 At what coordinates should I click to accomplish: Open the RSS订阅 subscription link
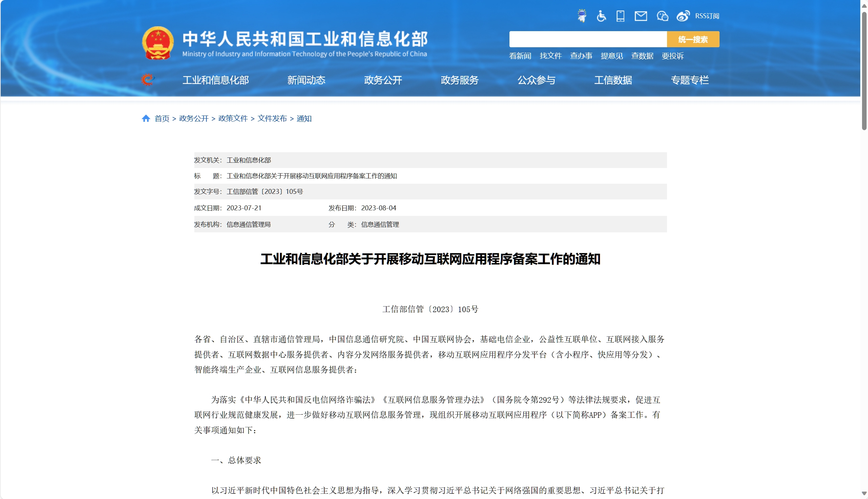click(x=707, y=16)
